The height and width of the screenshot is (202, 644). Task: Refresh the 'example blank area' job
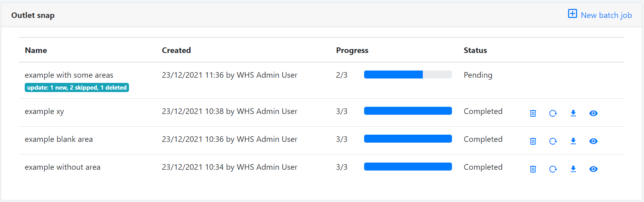[553, 141]
